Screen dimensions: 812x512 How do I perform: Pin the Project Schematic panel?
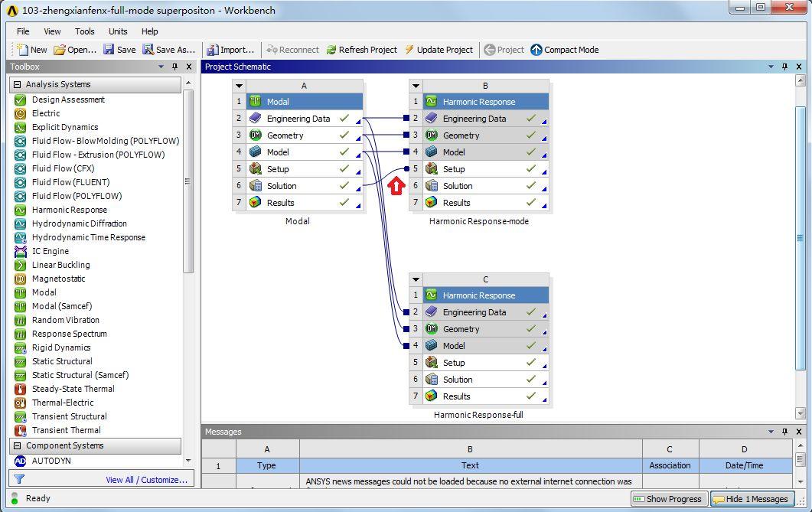[x=785, y=67]
